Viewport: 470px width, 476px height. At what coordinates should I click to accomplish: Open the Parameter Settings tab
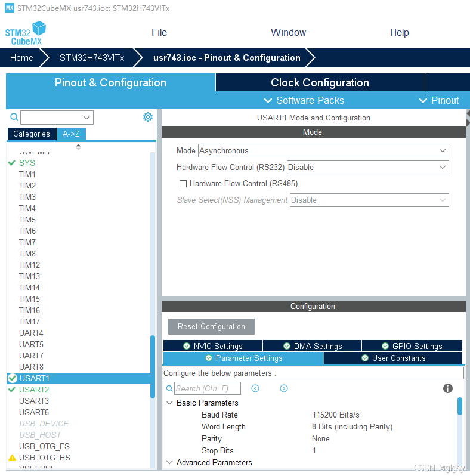244,358
